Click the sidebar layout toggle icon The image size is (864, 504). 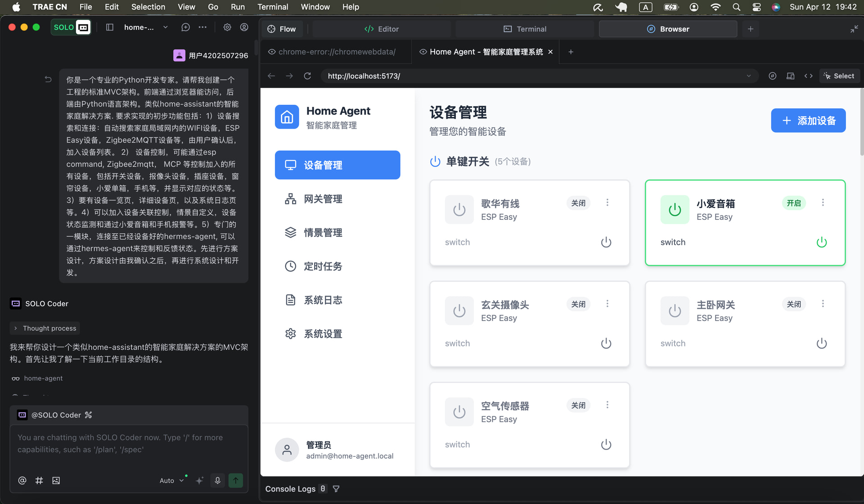coord(109,27)
